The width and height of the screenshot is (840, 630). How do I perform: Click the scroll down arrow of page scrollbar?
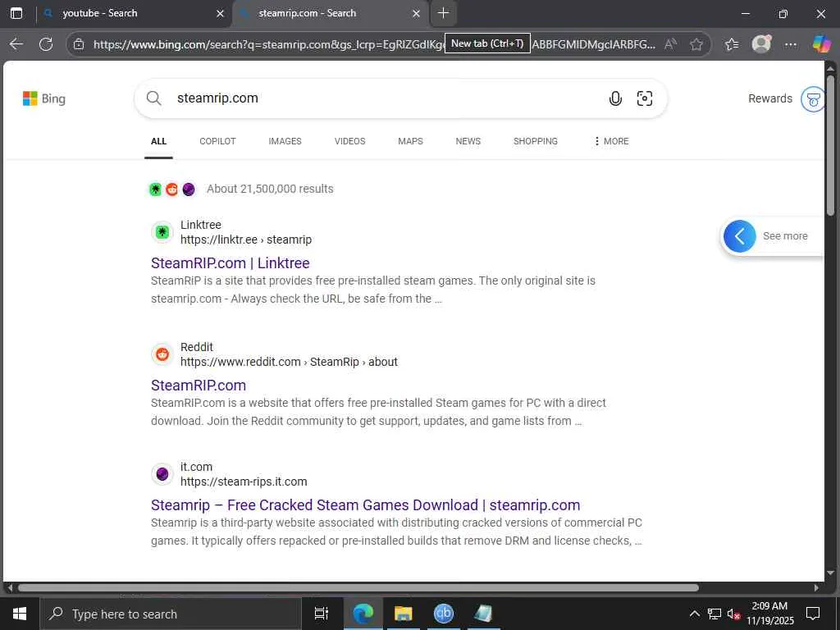tap(831, 573)
